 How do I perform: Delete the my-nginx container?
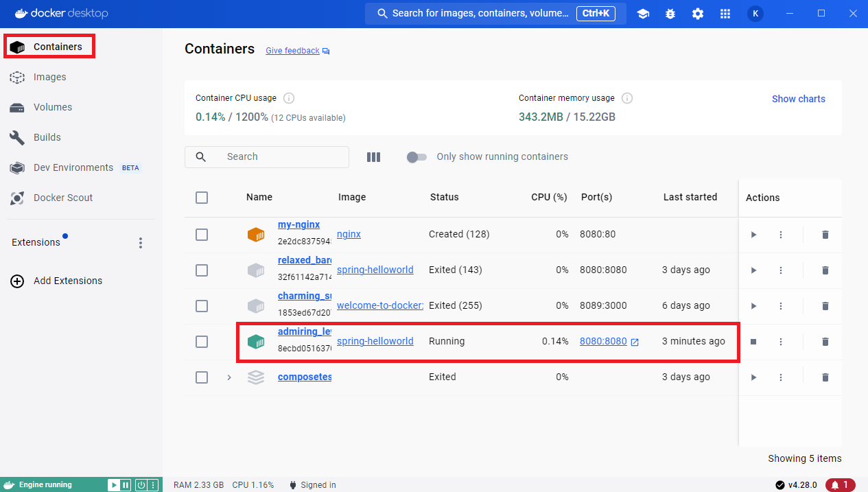(x=825, y=235)
